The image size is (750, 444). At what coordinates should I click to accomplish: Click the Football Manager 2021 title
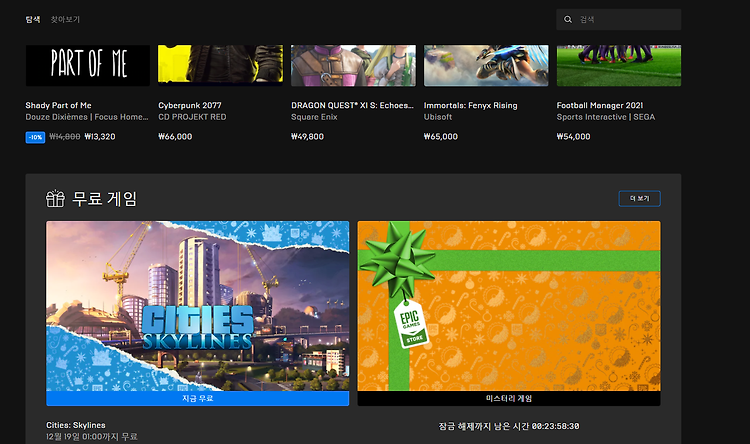(600, 105)
